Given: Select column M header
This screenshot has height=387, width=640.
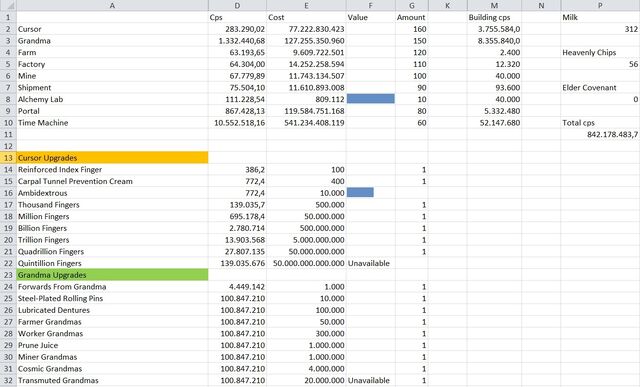Looking at the screenshot, I should (x=494, y=5).
